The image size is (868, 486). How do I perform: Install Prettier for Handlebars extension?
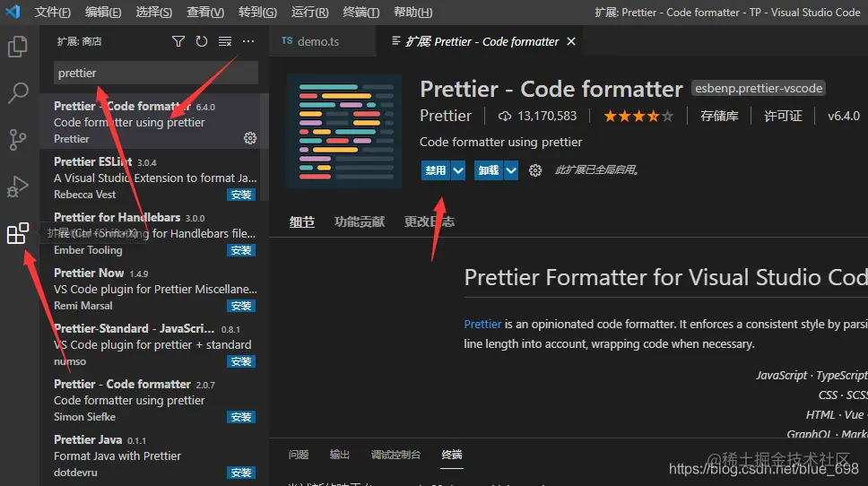click(x=241, y=250)
